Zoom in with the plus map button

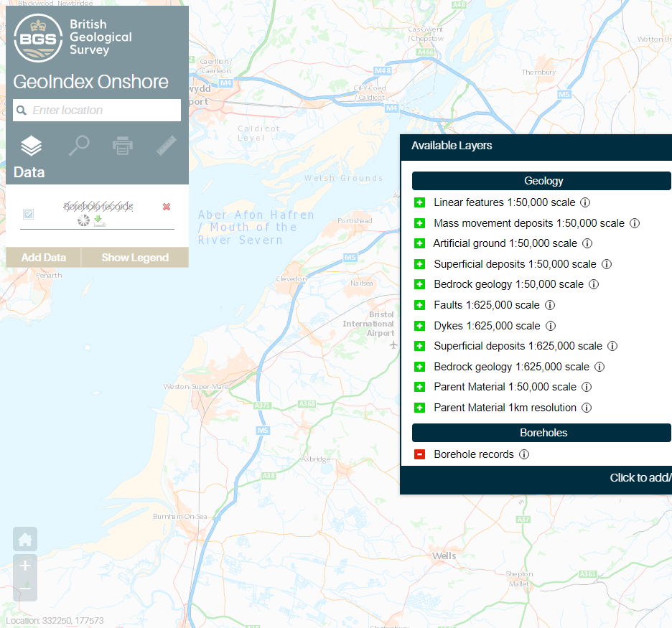click(25, 566)
